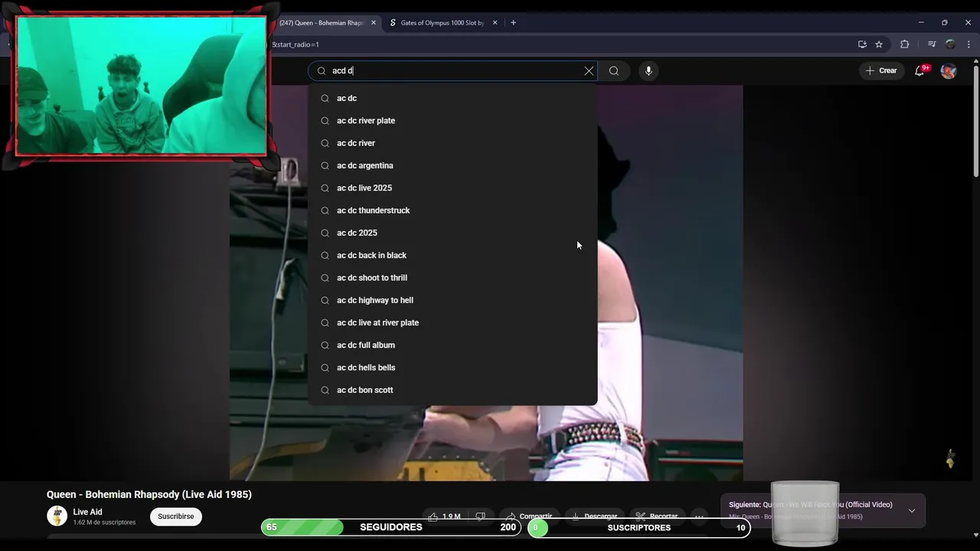This screenshot has height=551, width=980.
Task: Close the Queen - Bohemian Rhapsody tab
Action: click(x=374, y=23)
